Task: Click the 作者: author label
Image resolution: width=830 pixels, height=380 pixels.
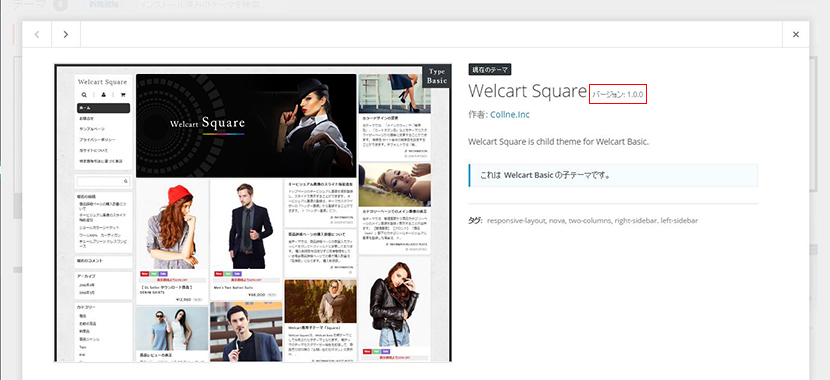Action: [479, 114]
